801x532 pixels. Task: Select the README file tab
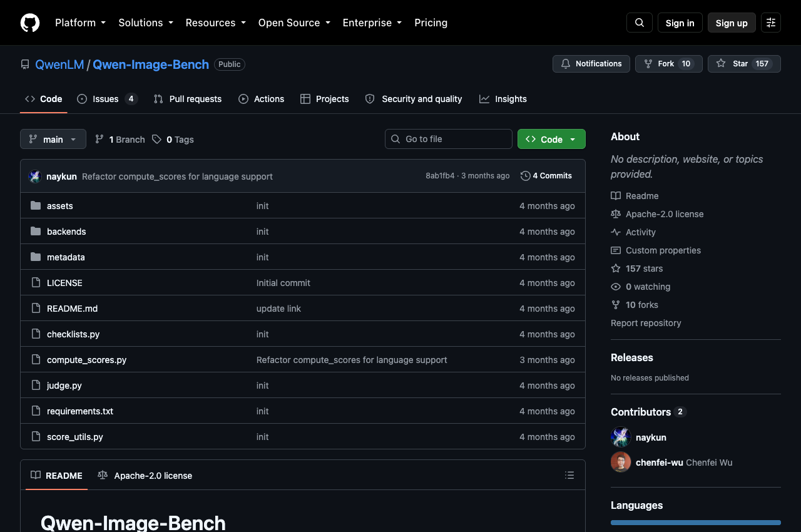click(x=57, y=476)
